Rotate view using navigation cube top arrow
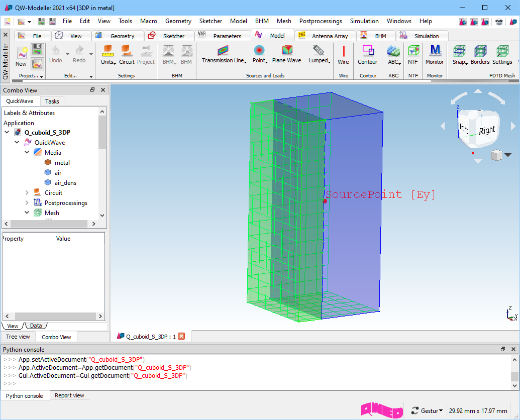520x420 pixels. point(478,91)
